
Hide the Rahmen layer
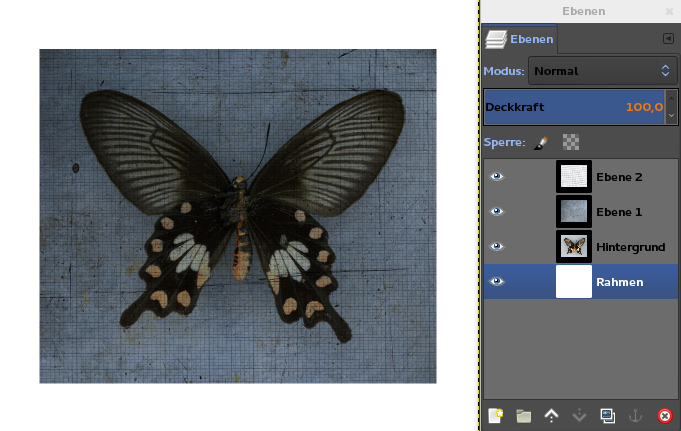(497, 282)
